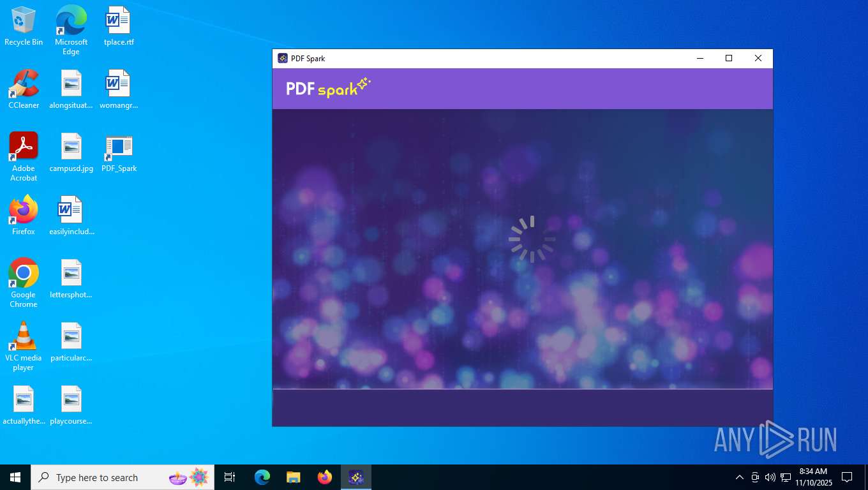Select the easilyinclud... Word document
Image resolution: width=868 pixels, height=490 pixels.
[71, 216]
